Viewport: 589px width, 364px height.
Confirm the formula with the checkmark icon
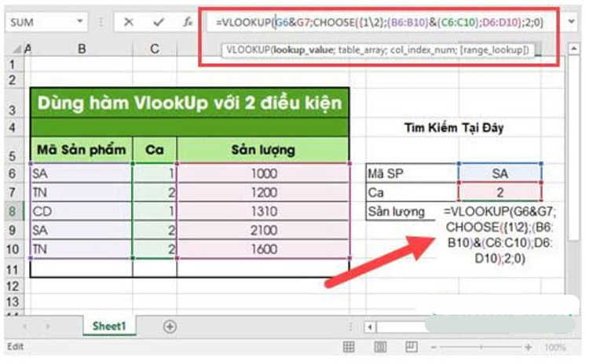(159, 23)
